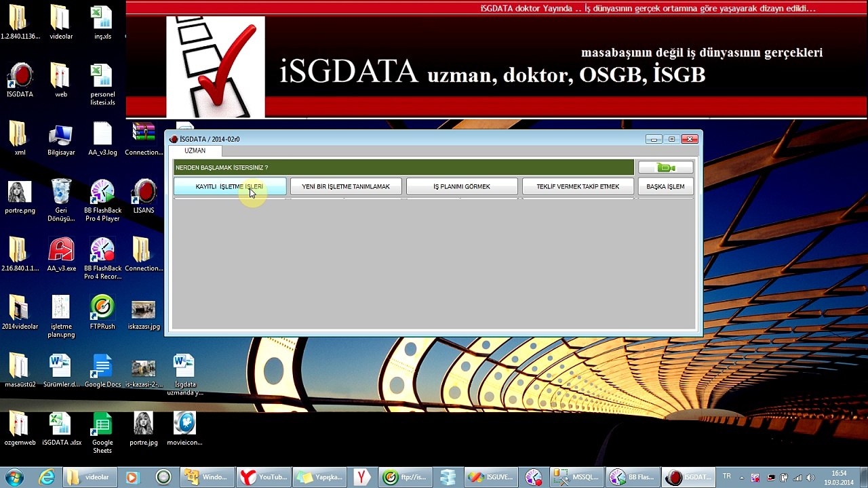Select the BB FlashBack Pro 4 Recorder icon
Viewport: 868px width, 488px height.
pyautogui.click(x=102, y=259)
